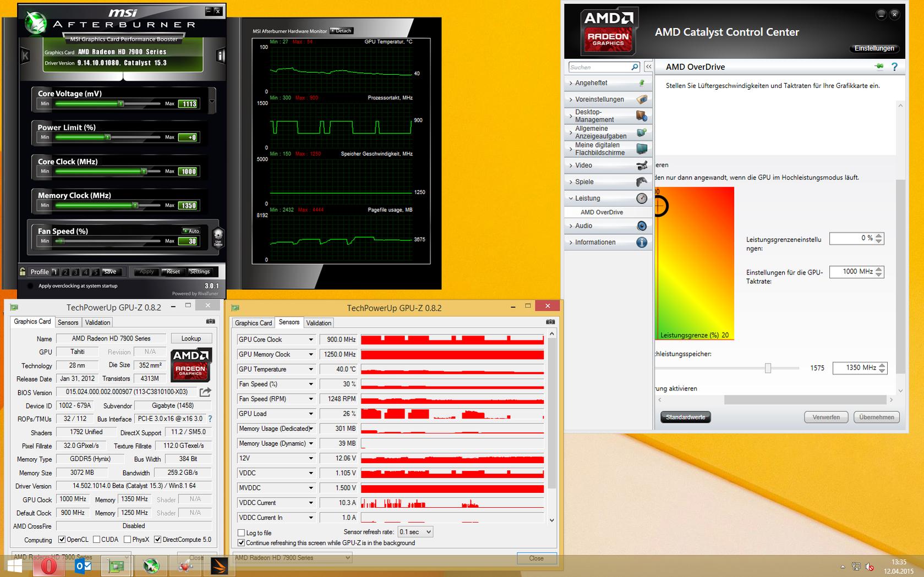Image resolution: width=924 pixels, height=577 pixels.
Task: Open Graphics Card tab in GPU-Z sensor readings window
Action: [253, 323]
